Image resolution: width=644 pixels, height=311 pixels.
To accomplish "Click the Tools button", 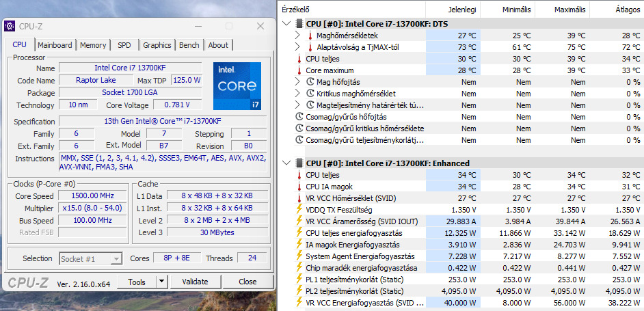I will coord(137,282).
